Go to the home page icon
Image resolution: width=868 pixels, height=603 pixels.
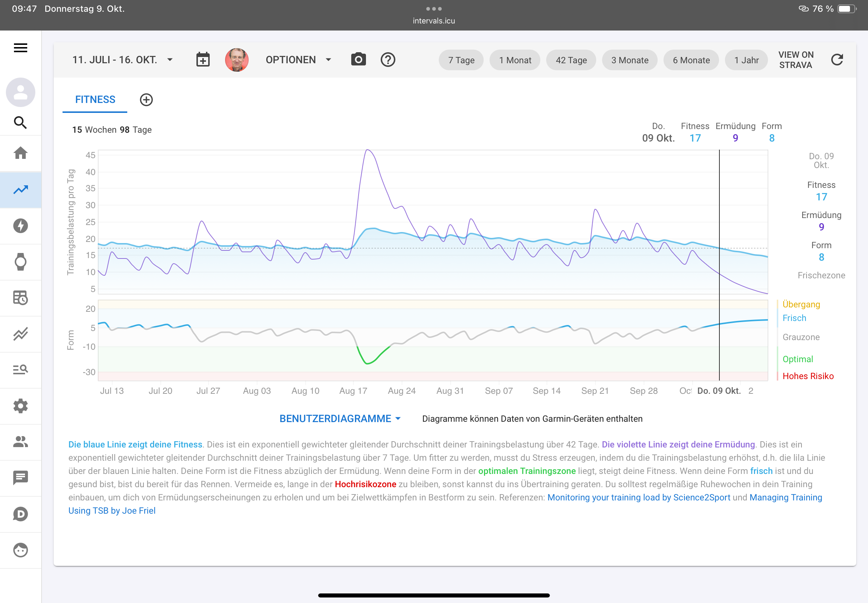pos(20,153)
